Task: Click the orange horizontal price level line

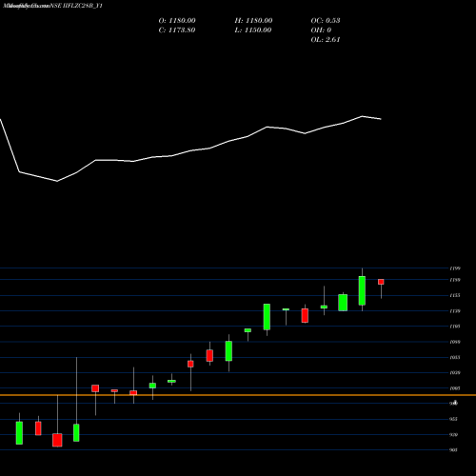Action: pos(238,395)
